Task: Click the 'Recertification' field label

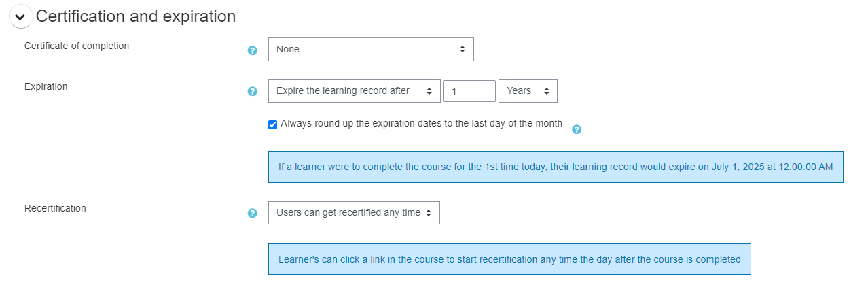Action: (x=55, y=208)
